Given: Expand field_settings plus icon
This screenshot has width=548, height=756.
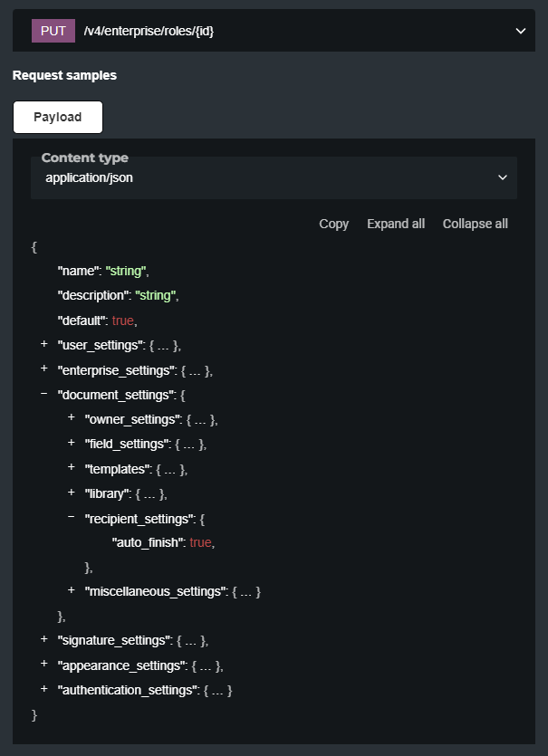Looking at the screenshot, I should pos(72,444).
